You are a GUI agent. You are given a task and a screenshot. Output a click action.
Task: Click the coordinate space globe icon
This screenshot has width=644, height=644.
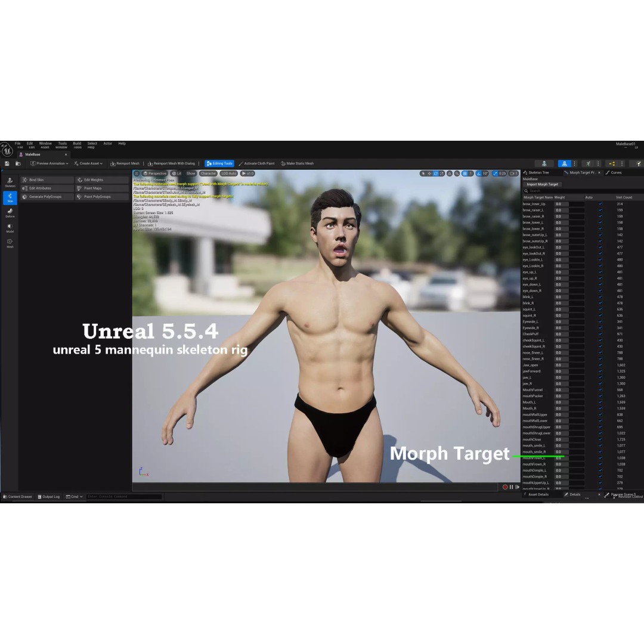coord(450,174)
